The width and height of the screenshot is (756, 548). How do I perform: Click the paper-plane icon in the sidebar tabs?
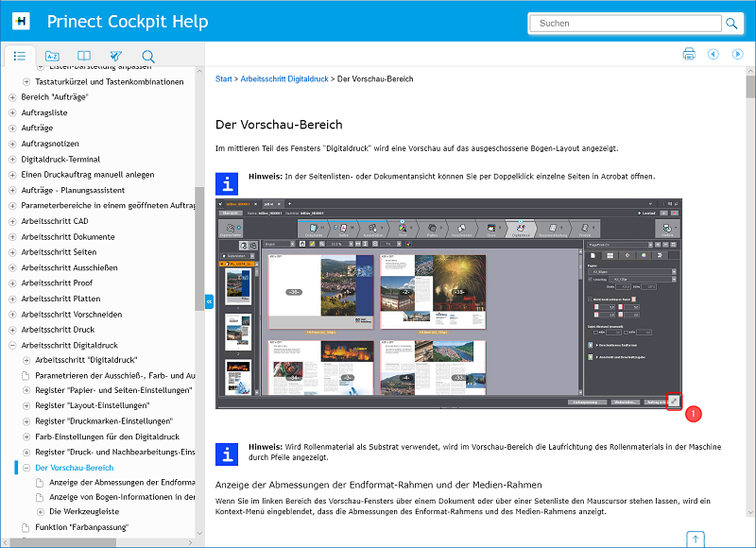(116, 56)
